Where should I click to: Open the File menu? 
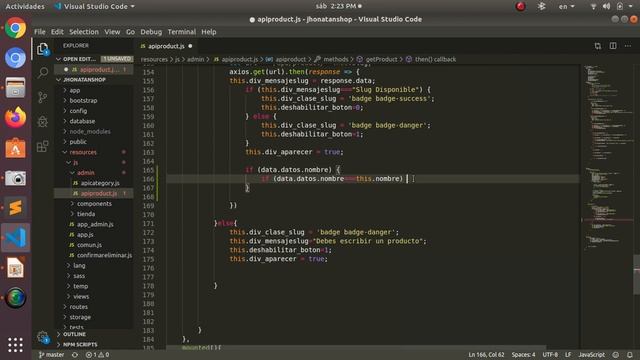click(40, 32)
